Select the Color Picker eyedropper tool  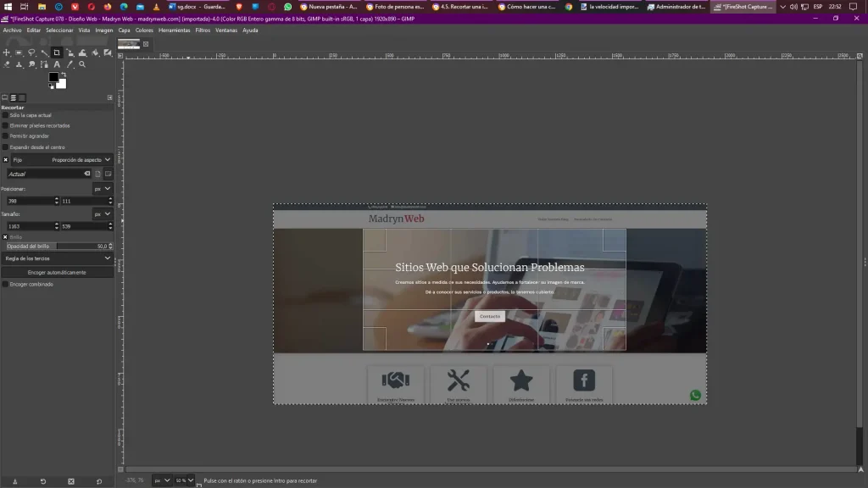pyautogui.click(x=70, y=64)
